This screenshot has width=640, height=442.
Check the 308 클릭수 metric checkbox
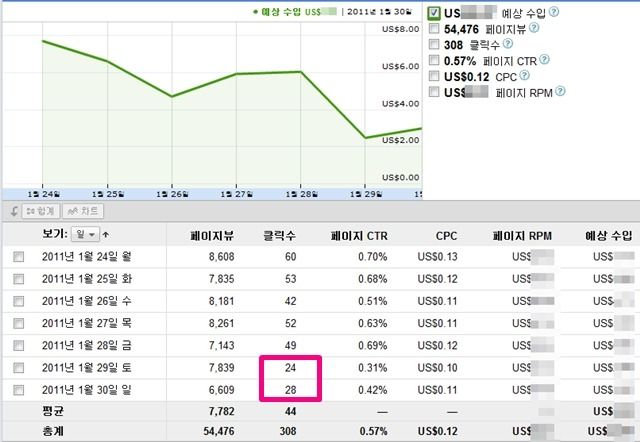click(x=434, y=44)
